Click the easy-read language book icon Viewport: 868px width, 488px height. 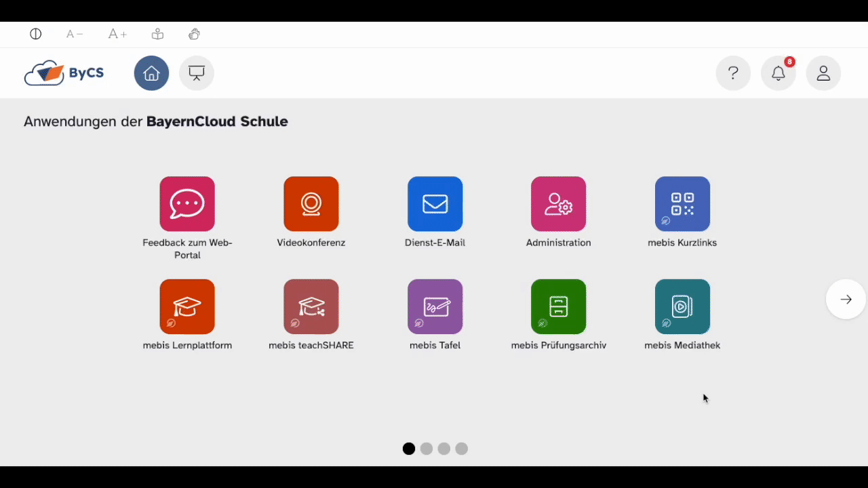click(x=157, y=34)
